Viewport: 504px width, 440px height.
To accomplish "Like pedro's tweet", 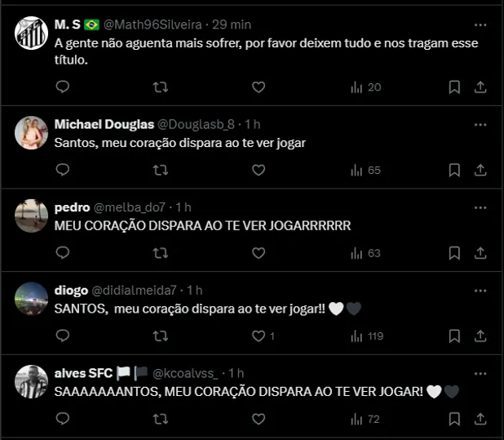I will pos(259,253).
